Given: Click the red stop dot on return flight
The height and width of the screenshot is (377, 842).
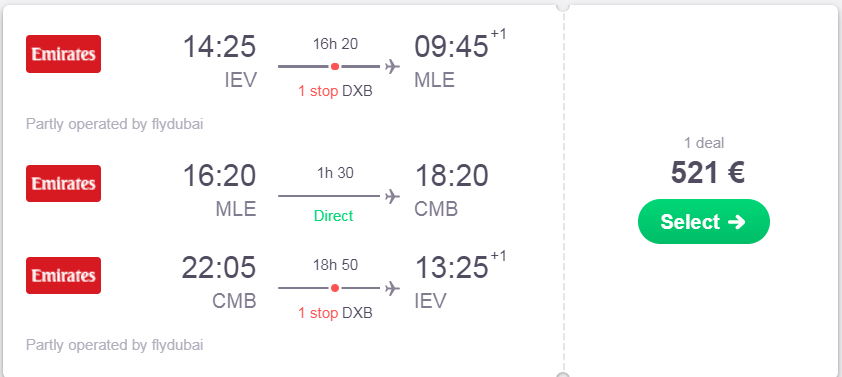Looking at the screenshot, I should point(335,288).
